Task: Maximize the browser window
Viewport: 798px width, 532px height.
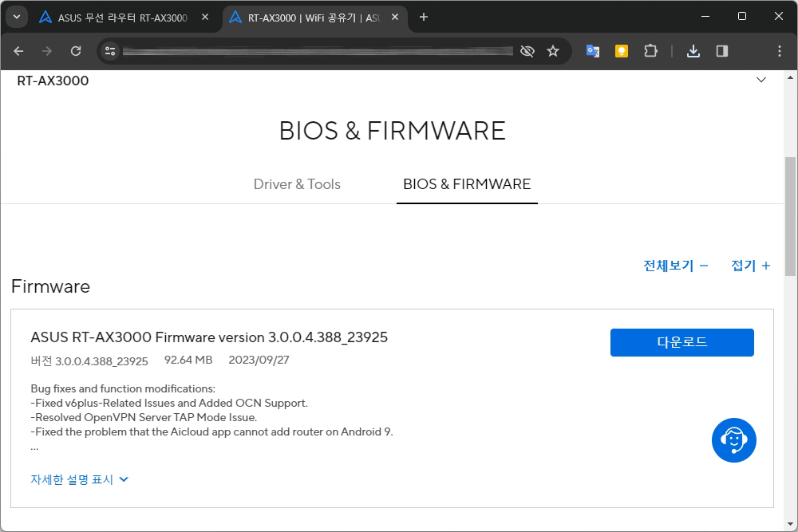Action: pyautogui.click(x=742, y=16)
